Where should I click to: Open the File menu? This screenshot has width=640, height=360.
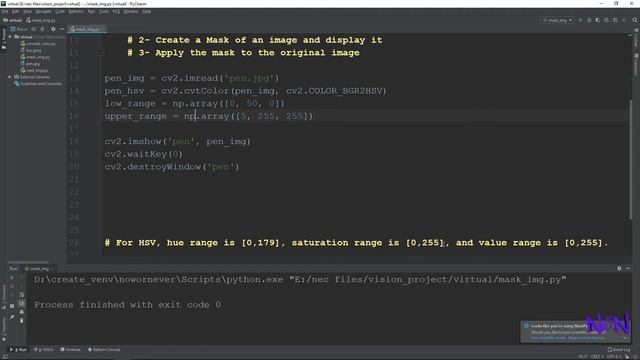click(4, 11)
